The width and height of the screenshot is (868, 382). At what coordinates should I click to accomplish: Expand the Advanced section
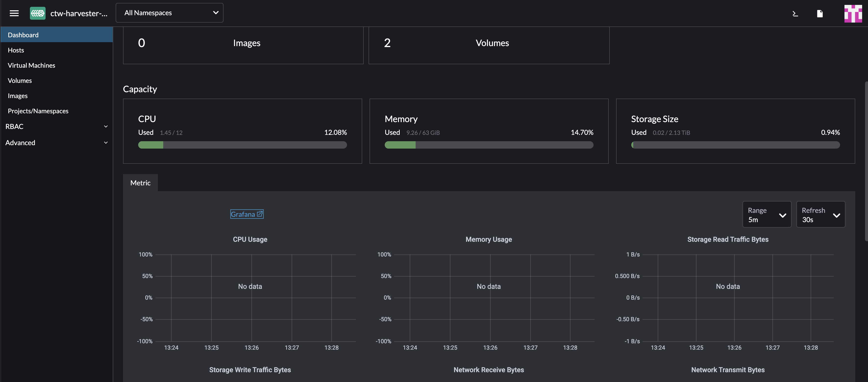(x=56, y=142)
